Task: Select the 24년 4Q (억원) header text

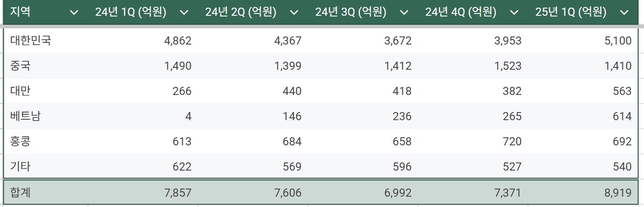Action: click(461, 13)
